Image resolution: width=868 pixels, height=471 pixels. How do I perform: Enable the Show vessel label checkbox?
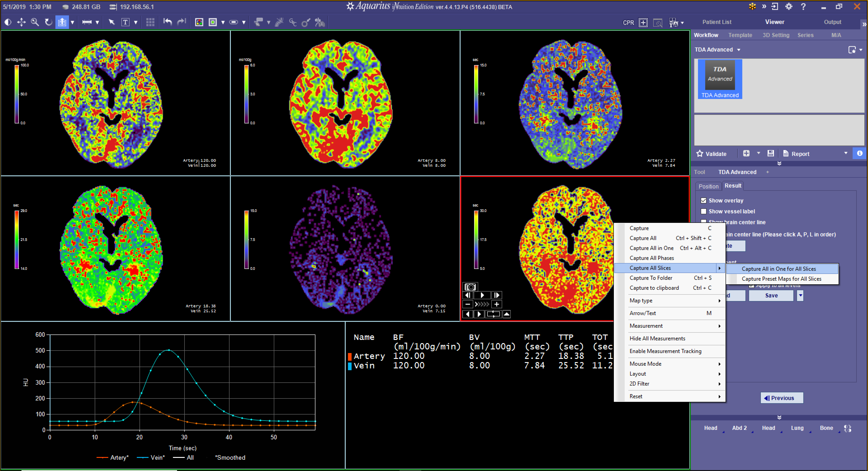click(x=704, y=211)
